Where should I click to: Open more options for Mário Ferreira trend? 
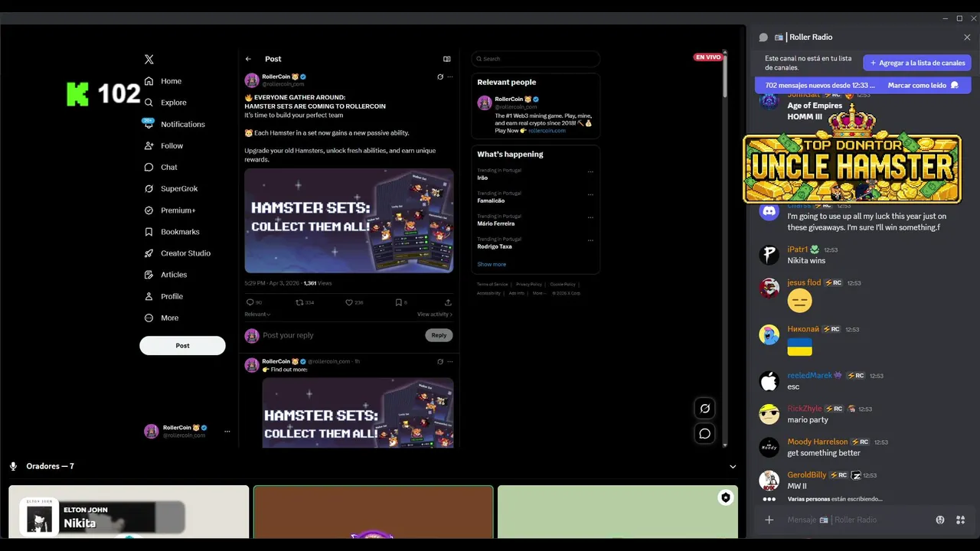(x=590, y=218)
